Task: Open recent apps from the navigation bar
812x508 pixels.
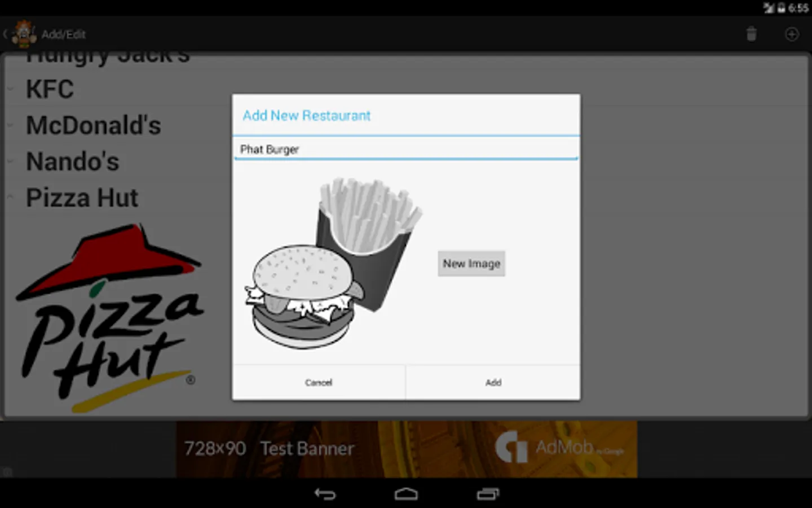Action: (x=488, y=494)
